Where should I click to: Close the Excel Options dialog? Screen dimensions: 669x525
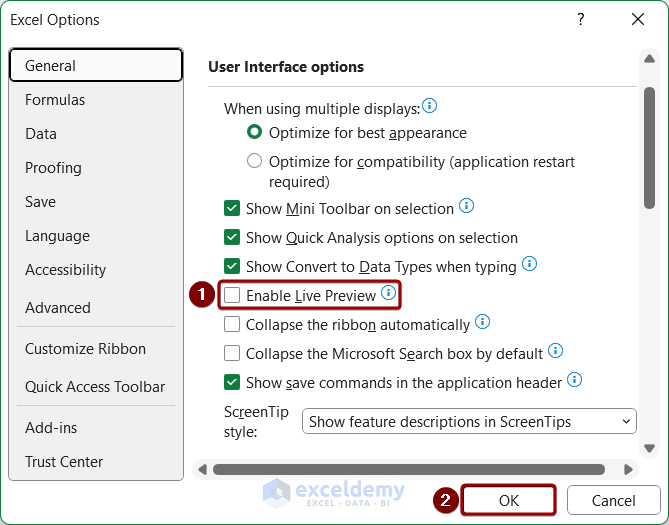coord(638,19)
